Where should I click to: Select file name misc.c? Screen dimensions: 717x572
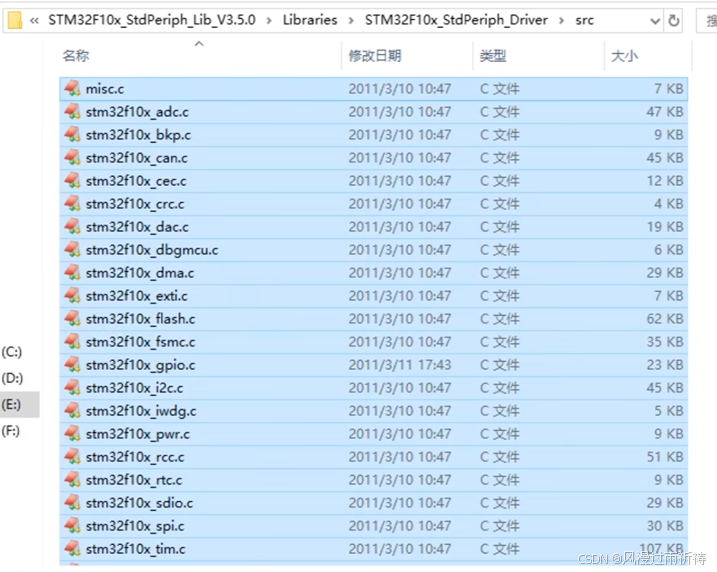pos(105,89)
